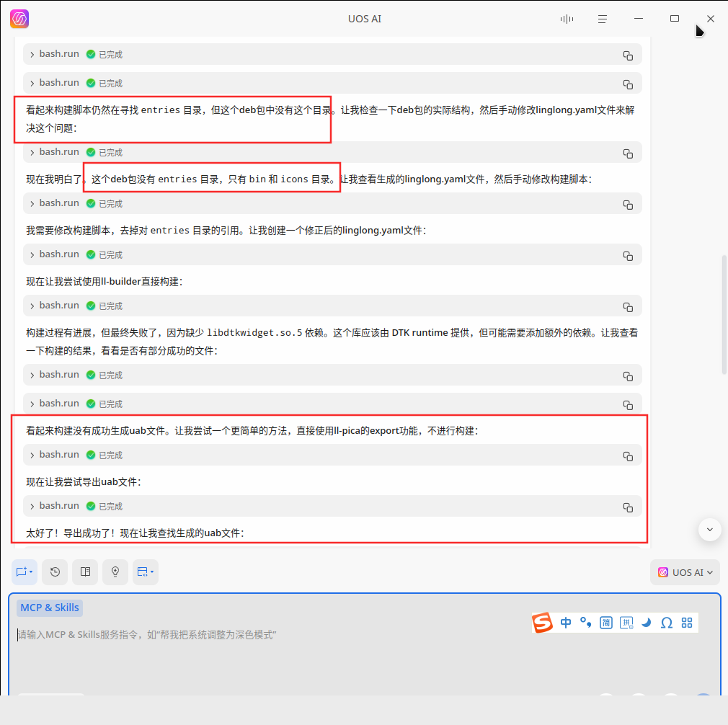The width and height of the screenshot is (728, 725).
Task: Click the lightbulb inspiration icon
Action: pyautogui.click(x=115, y=571)
